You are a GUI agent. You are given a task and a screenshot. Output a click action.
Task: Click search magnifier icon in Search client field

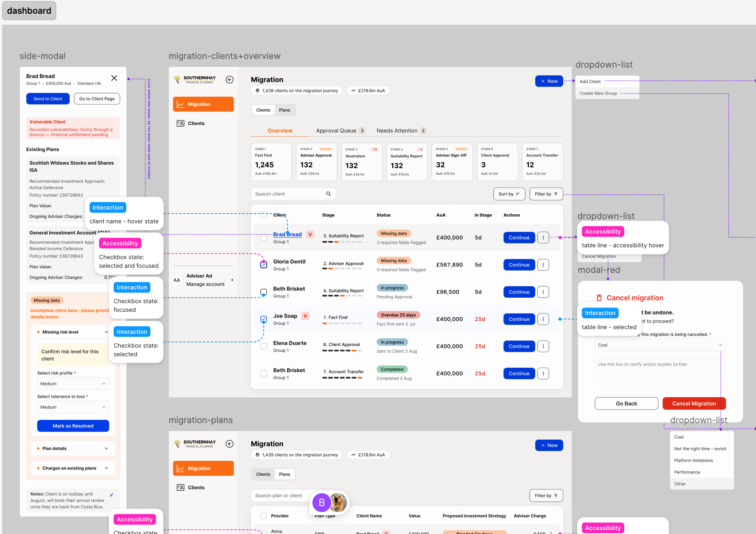328,194
